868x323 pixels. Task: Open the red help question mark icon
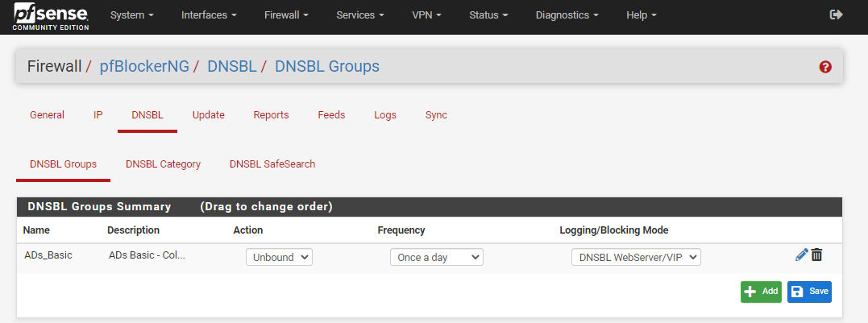point(824,67)
